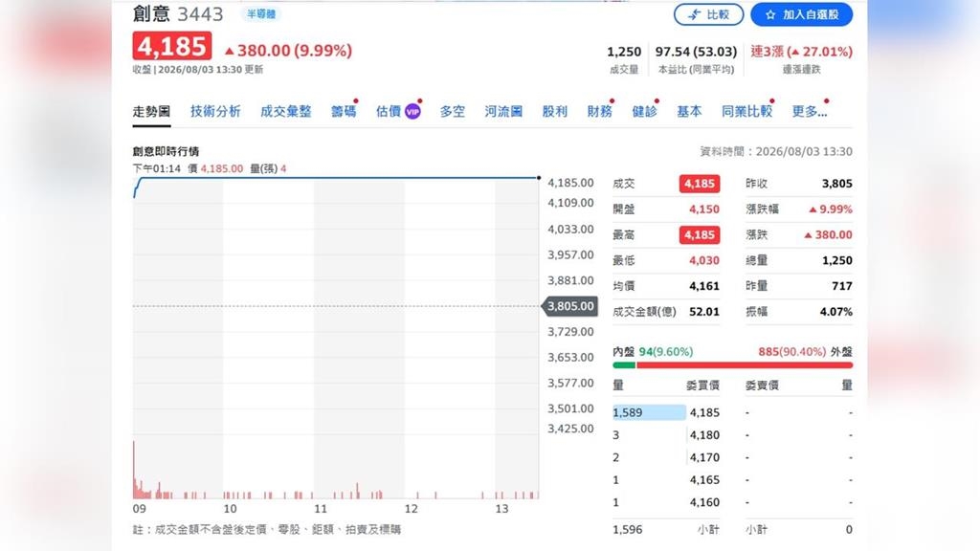Open the 半導體 sector tag

pos(261,13)
